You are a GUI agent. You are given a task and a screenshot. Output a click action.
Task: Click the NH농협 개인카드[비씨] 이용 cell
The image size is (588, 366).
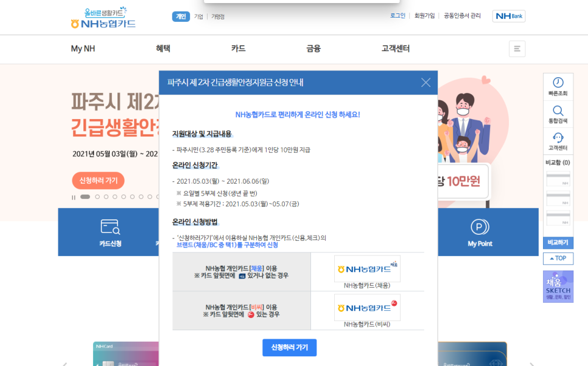(x=242, y=311)
